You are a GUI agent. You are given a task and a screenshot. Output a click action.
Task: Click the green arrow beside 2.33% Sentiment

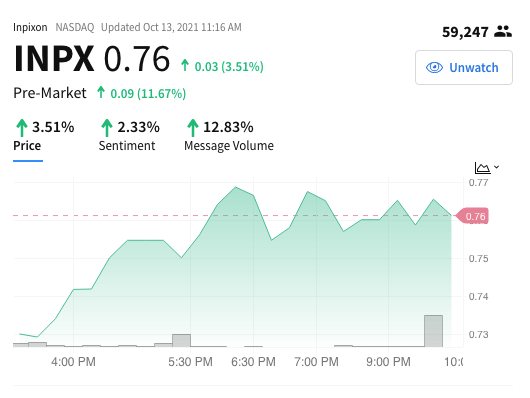(x=107, y=128)
